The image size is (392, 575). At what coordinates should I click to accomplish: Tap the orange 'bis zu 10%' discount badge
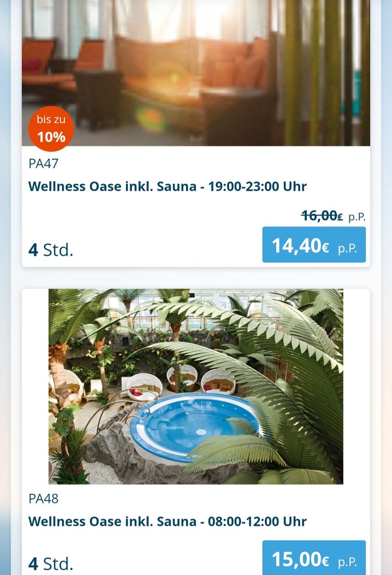tap(51, 129)
